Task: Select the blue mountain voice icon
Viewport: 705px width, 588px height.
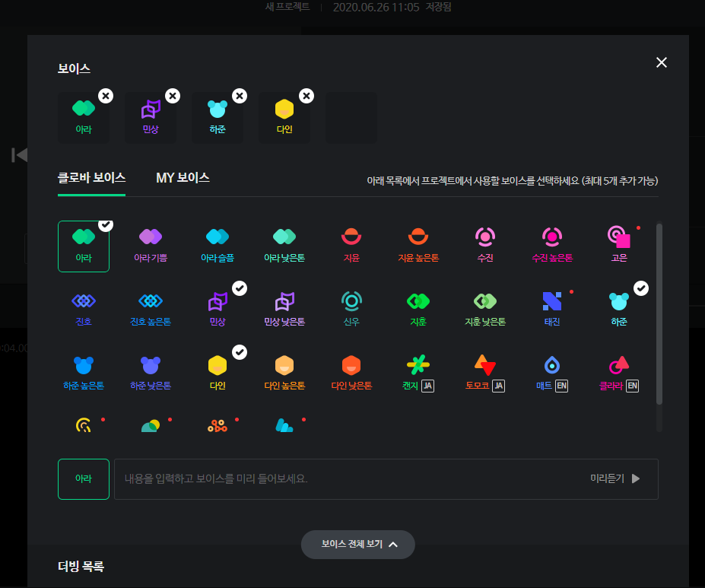Action: pyautogui.click(x=284, y=424)
